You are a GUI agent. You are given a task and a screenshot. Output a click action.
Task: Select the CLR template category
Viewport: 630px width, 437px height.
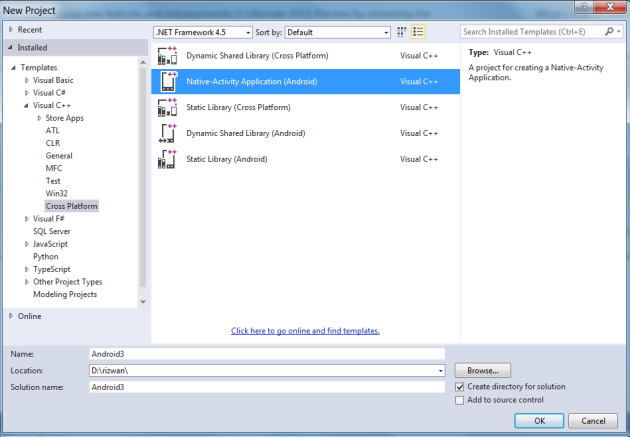pos(53,143)
